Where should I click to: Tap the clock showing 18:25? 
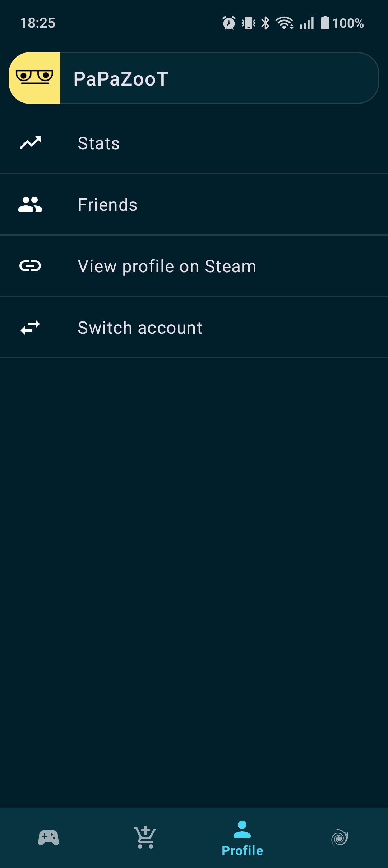click(x=37, y=23)
